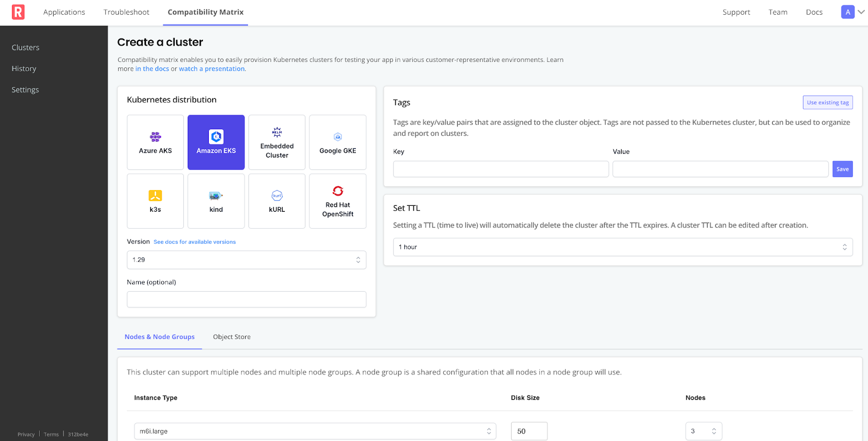Choose the Embedded Cluster distribution
Viewport: 868px width, 441px height.
[x=277, y=142]
